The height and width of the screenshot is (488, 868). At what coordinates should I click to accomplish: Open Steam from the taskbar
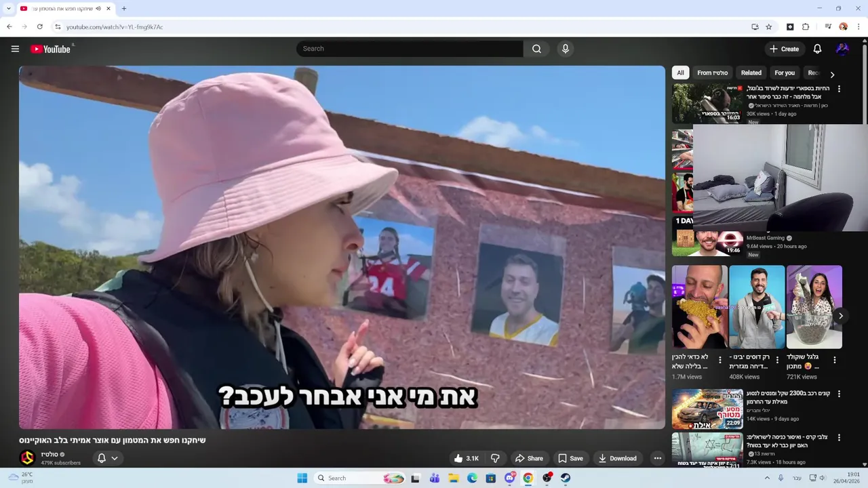[x=565, y=478]
